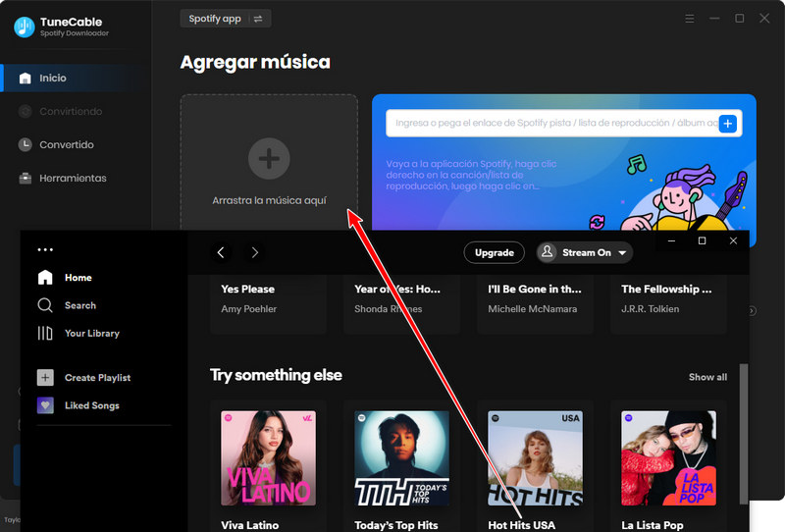
Task: Click the Spotify Search magnifier icon
Action: click(45, 305)
